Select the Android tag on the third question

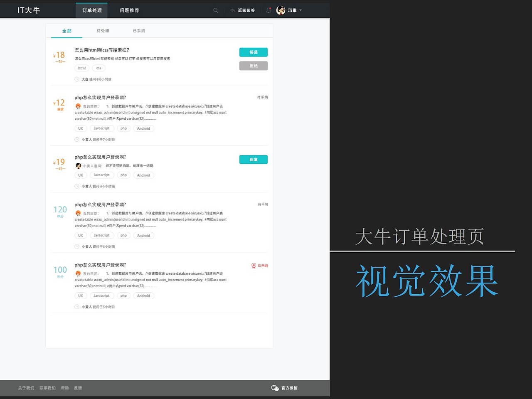[144, 175]
